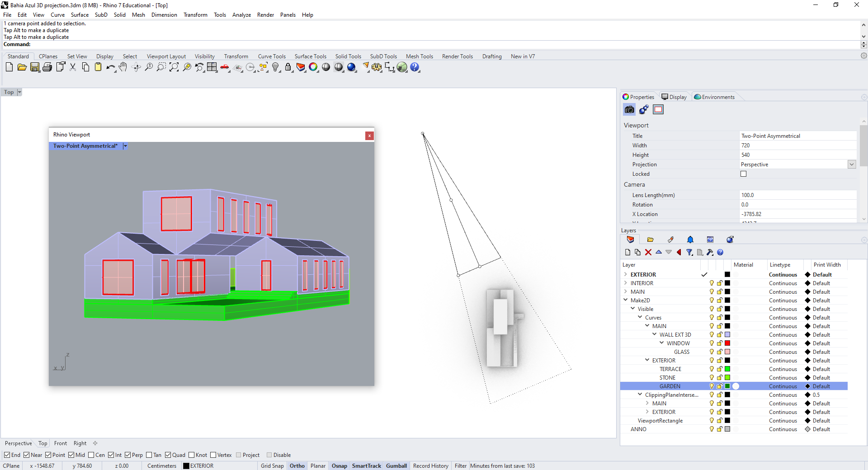Open the Projection dropdown
868x470 pixels.
[x=852, y=164]
